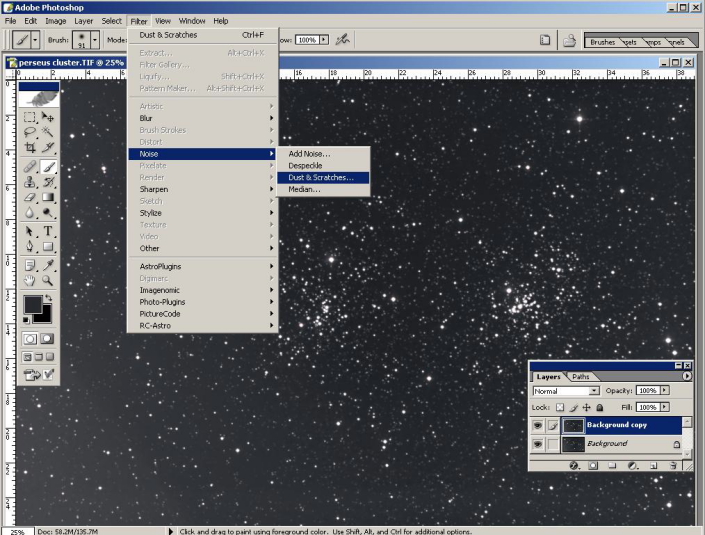Toggle lock transparent pixels

click(560, 407)
